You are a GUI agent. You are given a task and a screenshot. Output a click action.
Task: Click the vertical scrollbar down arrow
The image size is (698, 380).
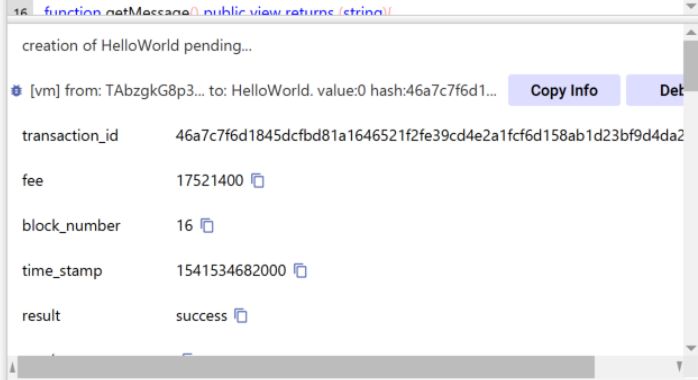(x=691, y=348)
